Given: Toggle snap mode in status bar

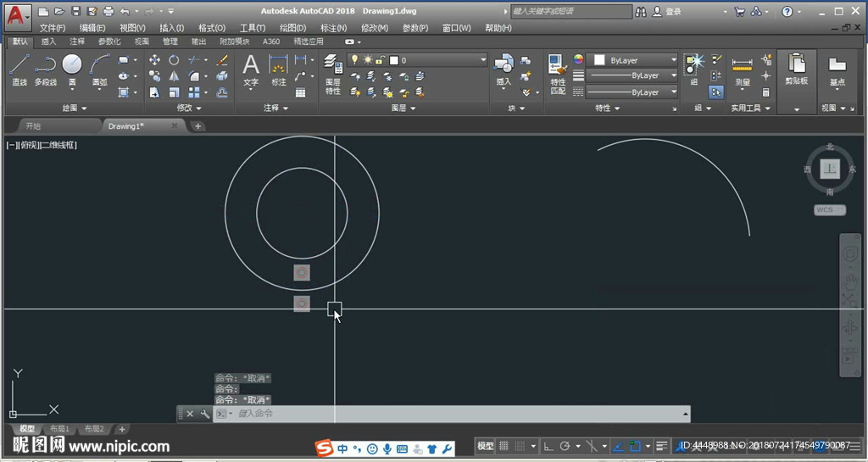Looking at the screenshot, I should click(520, 446).
